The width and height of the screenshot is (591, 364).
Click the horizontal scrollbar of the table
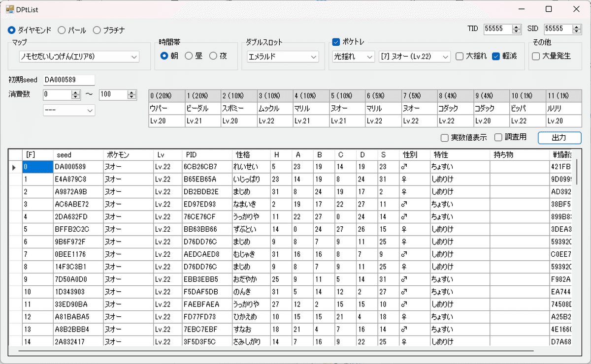coord(276,351)
